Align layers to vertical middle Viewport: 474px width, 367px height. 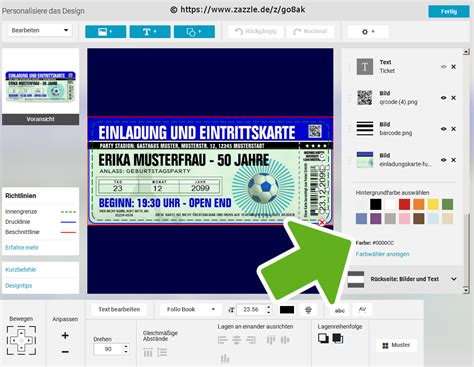[x=285, y=340]
